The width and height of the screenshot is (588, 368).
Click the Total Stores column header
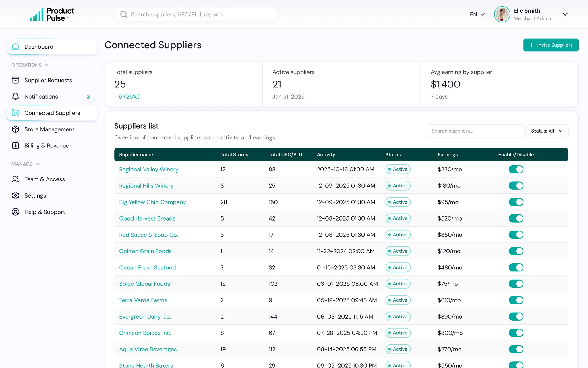click(234, 155)
